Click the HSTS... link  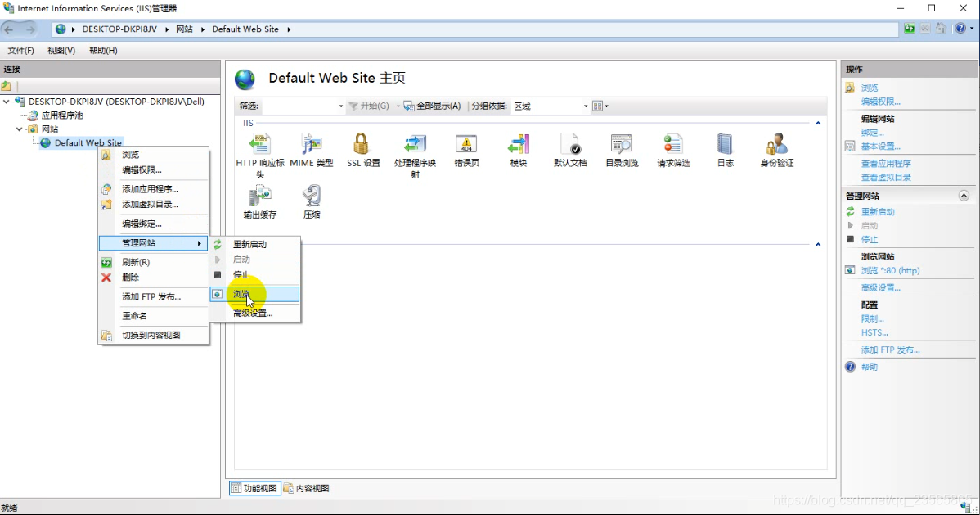click(x=874, y=333)
